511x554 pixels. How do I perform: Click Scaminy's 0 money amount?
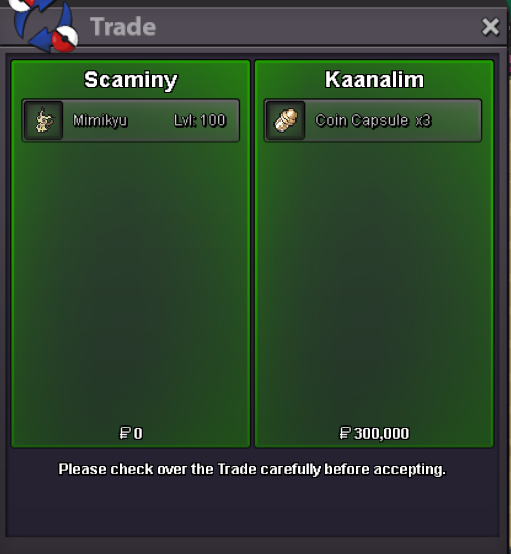coord(138,433)
